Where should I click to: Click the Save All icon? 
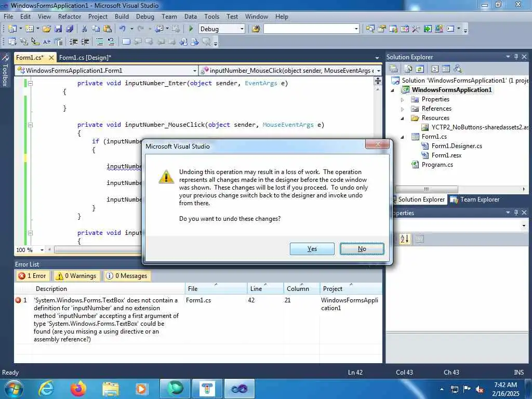(x=70, y=29)
